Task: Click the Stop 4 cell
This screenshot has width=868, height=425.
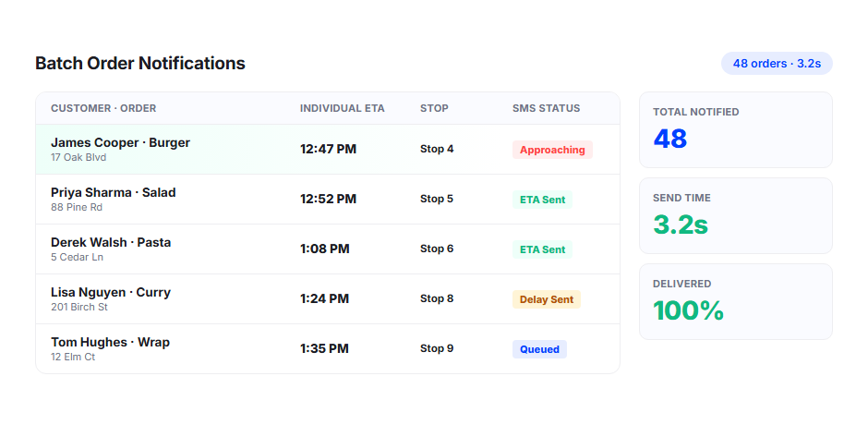Action: pos(437,149)
